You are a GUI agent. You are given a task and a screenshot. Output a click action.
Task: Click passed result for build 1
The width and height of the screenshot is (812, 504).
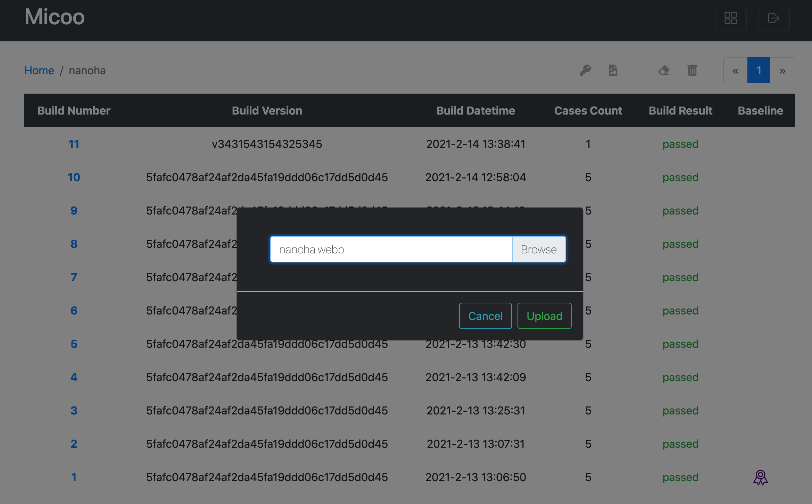[x=680, y=477]
